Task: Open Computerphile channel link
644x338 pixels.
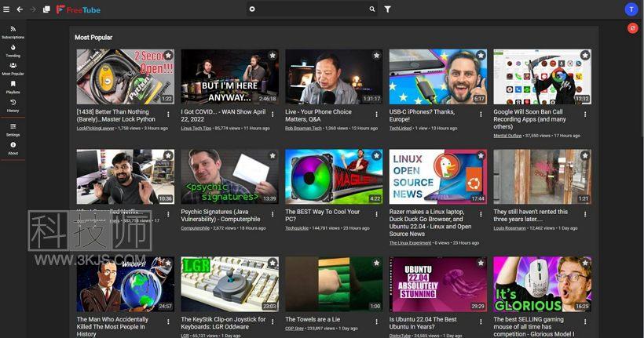Action: [x=196, y=228]
